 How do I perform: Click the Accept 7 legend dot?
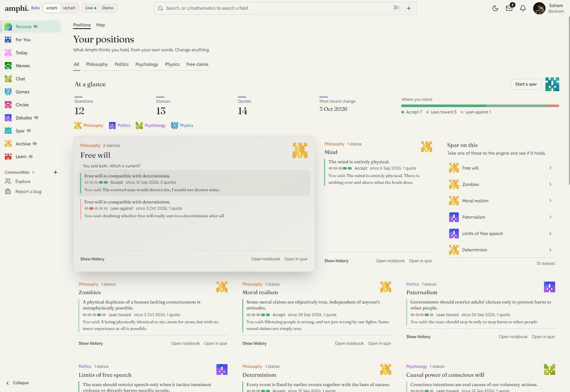[403, 112]
